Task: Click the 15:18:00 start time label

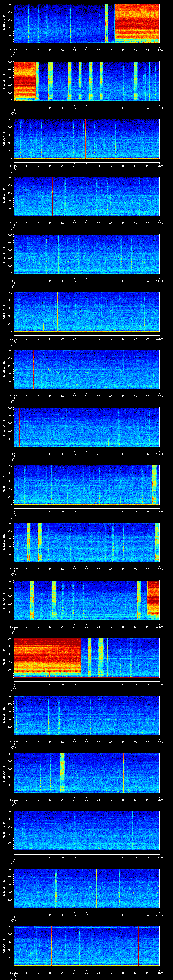Action: tap(14, 166)
